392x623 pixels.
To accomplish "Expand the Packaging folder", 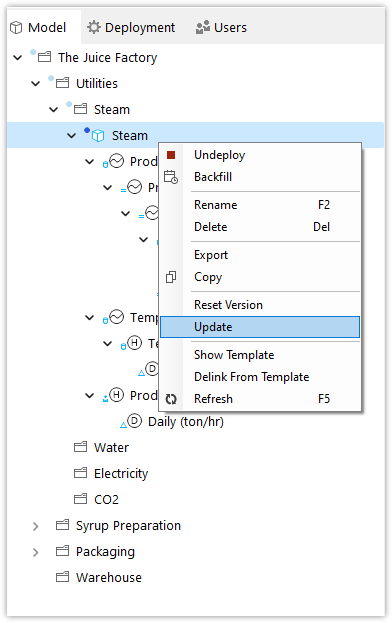I will pos(36,552).
